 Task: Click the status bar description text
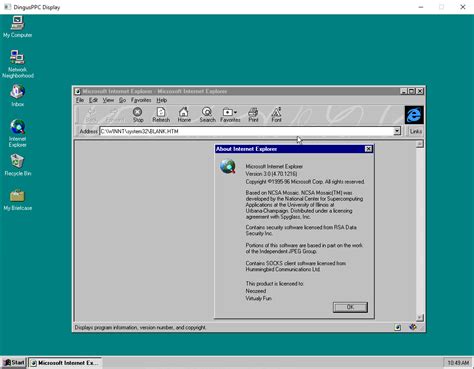coord(140,327)
